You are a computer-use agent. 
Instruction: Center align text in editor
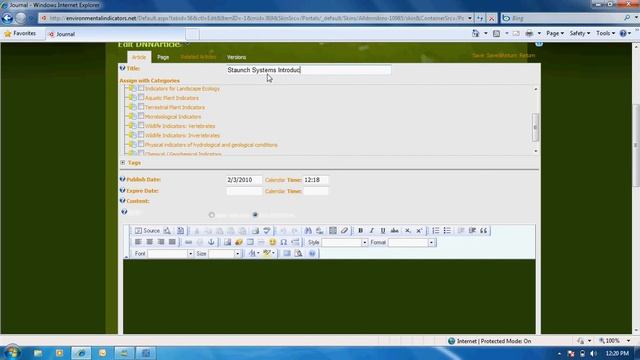coord(149,242)
